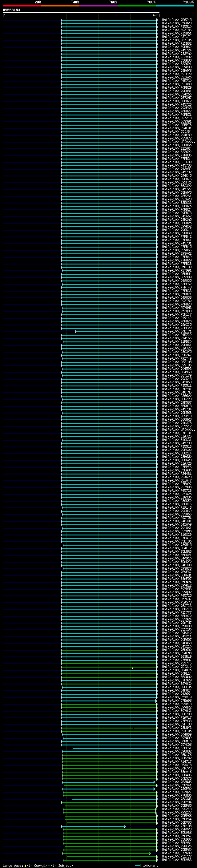Click the cyan ~100% identity legend segment
Image resolution: width=197 pixels, height=868 pixels.
175,6
